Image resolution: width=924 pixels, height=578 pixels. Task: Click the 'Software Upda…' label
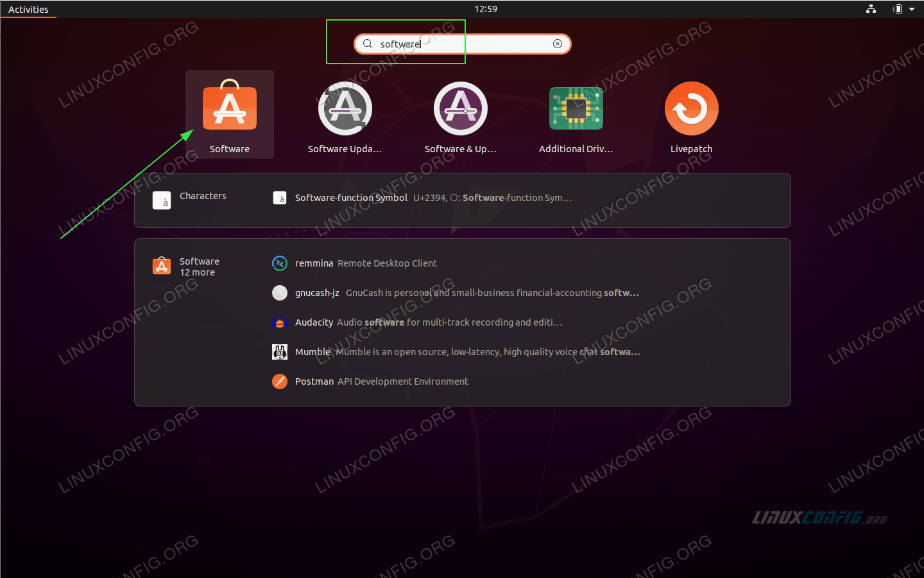point(345,149)
